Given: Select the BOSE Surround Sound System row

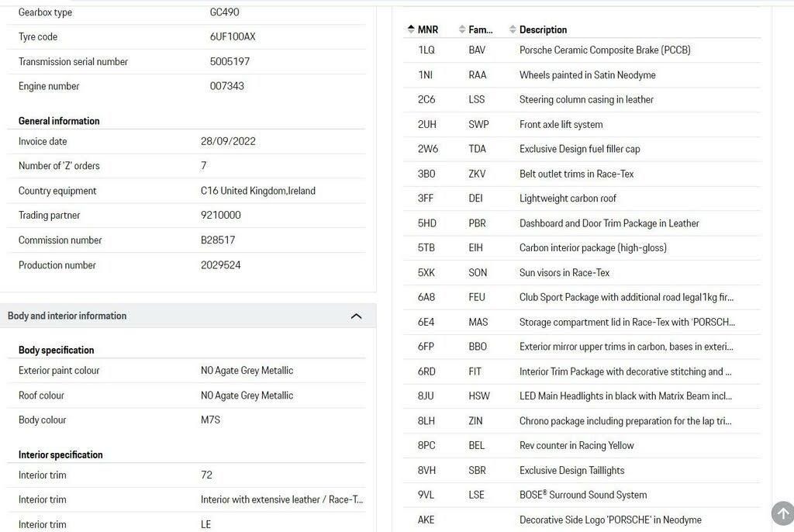Looking at the screenshot, I should point(582,495).
